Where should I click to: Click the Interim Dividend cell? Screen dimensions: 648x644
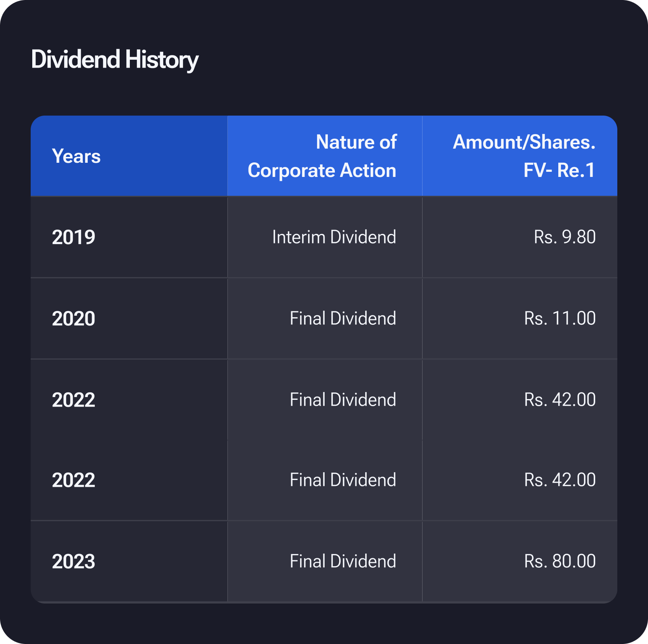tap(334, 237)
